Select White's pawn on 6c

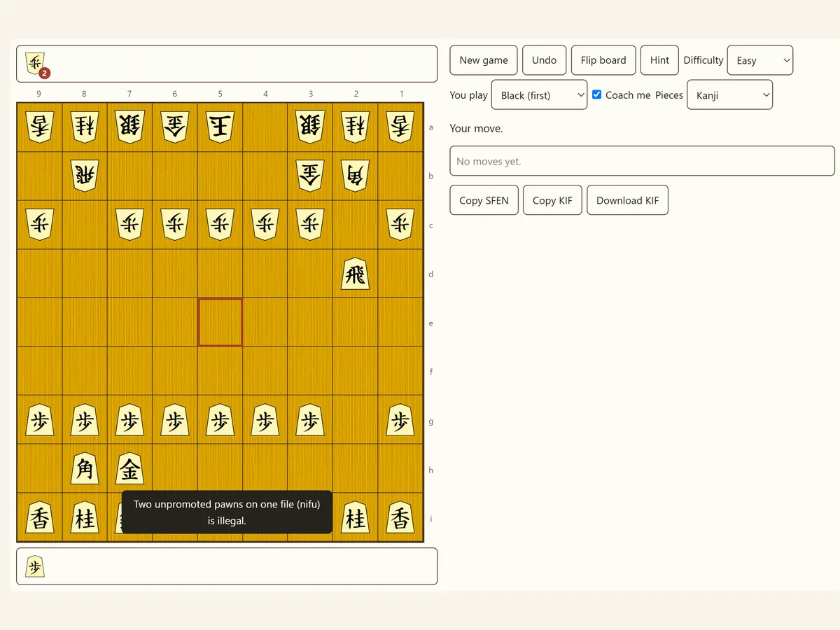[175, 225]
